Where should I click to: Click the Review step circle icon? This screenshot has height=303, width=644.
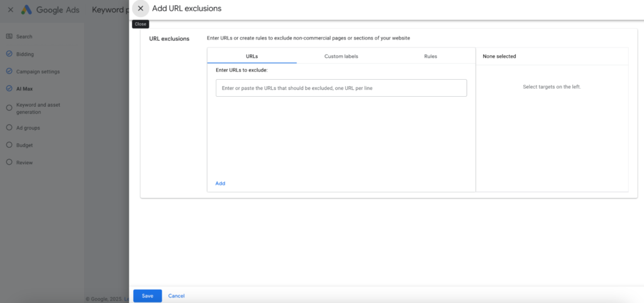pos(9,162)
